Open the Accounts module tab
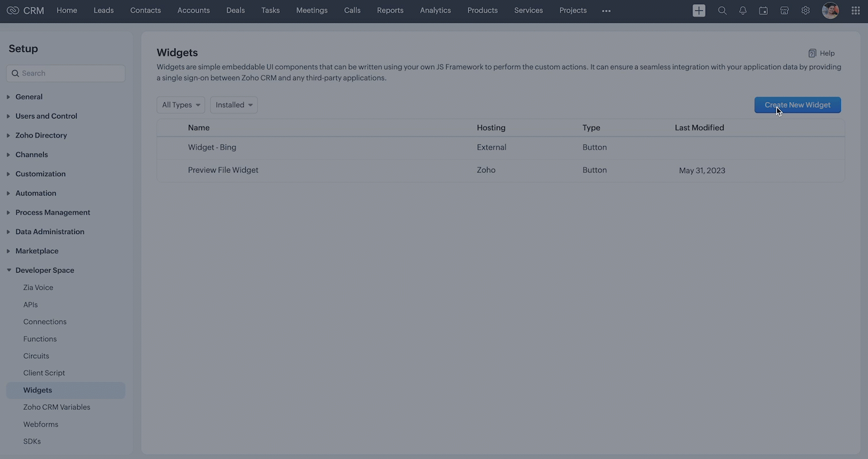 193,10
